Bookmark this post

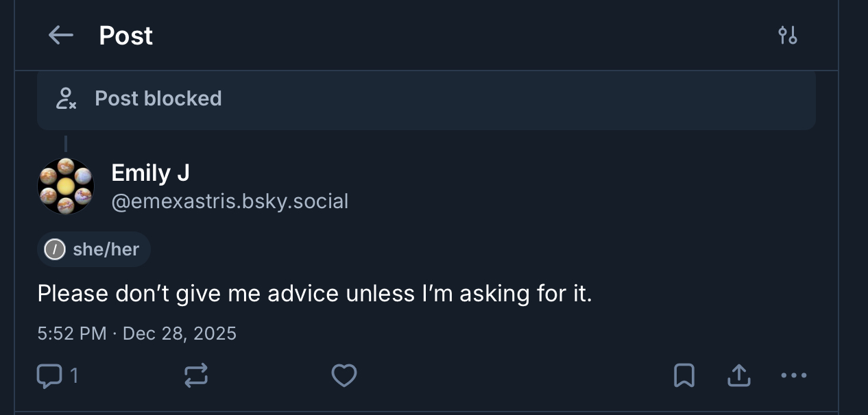[x=684, y=375]
